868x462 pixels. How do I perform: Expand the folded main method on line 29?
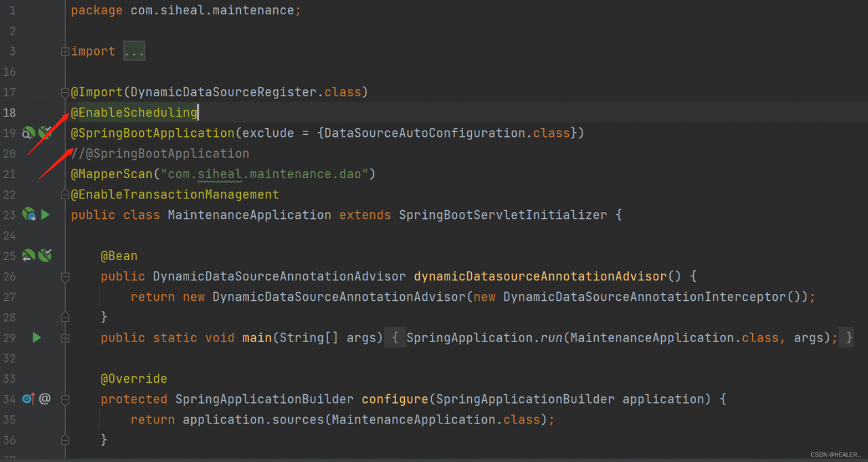pyautogui.click(x=64, y=337)
